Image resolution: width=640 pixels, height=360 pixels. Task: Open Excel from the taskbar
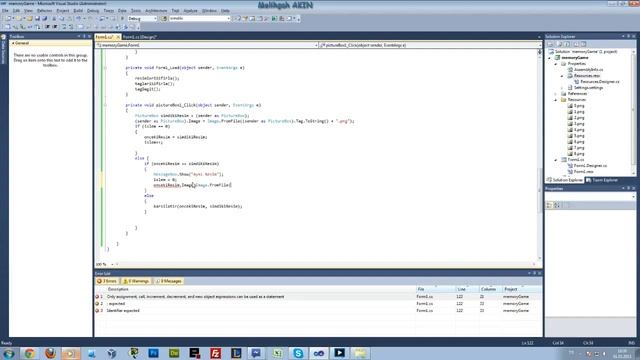tap(278, 353)
